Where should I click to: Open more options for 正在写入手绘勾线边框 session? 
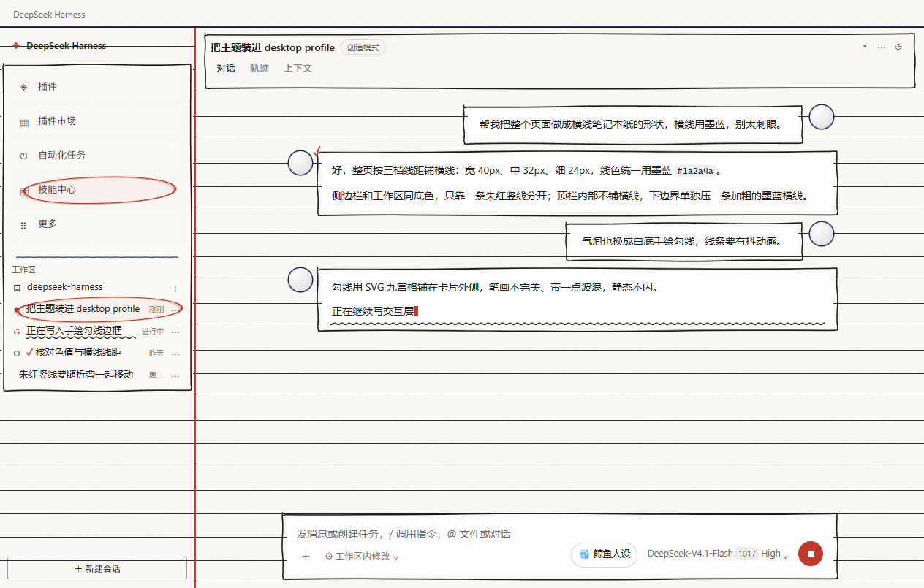[x=175, y=332]
